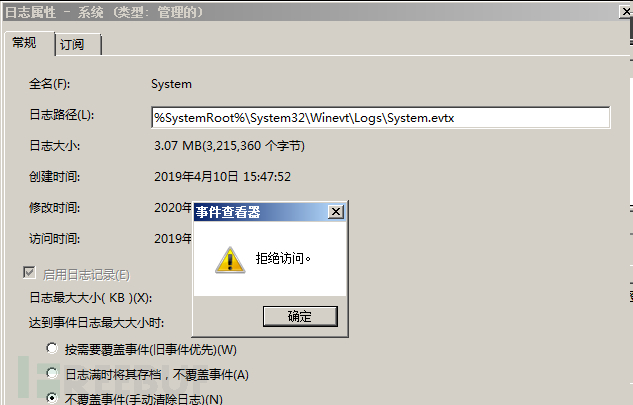Click the 日志最大大小( KB ) label
Screen dimensions: 633x405
click(x=91, y=298)
